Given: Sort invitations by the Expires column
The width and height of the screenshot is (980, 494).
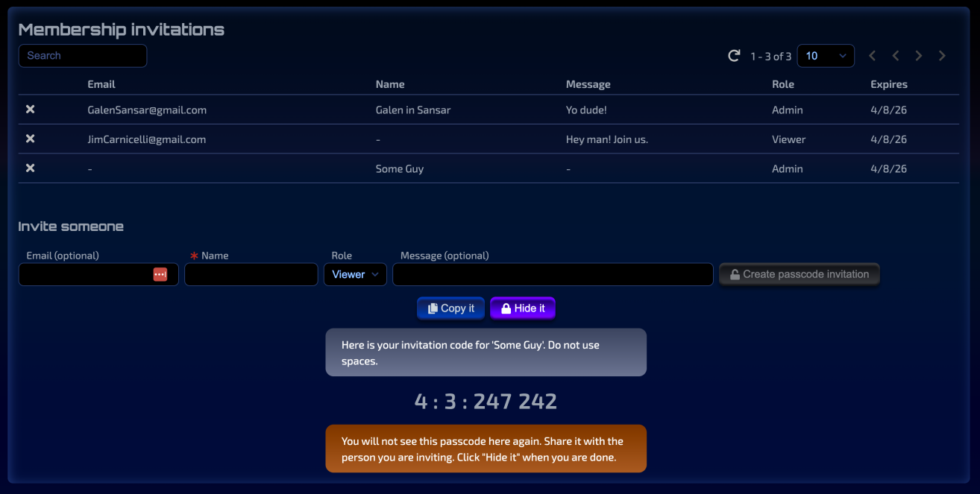Looking at the screenshot, I should (888, 83).
